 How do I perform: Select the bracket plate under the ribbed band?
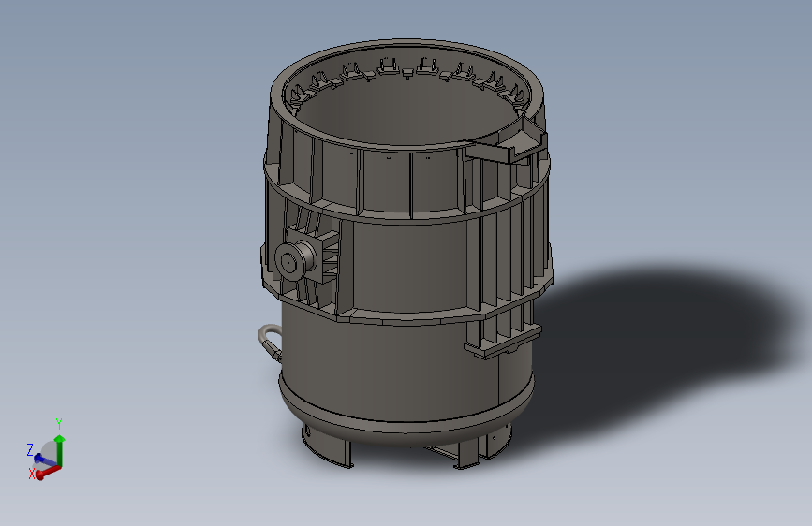(503, 343)
